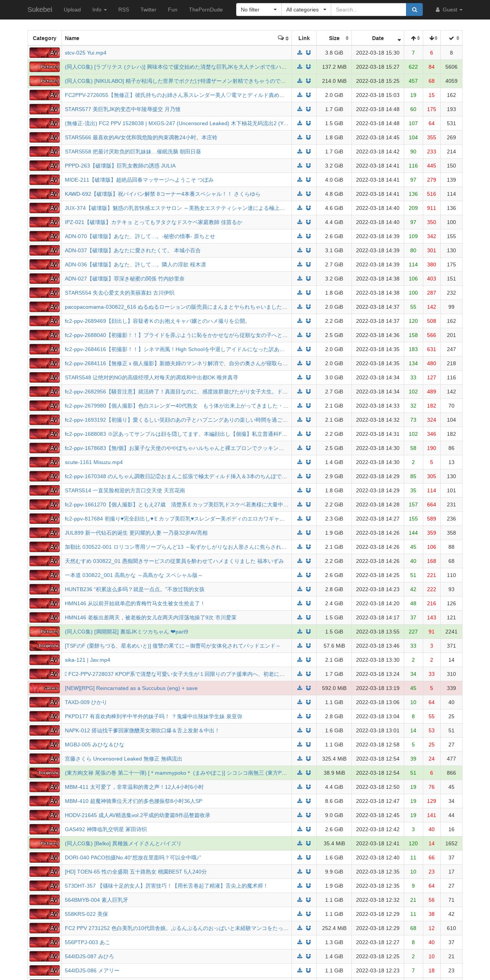Open the Guest account dropdown
The height and width of the screenshot is (980, 490).
point(449,10)
